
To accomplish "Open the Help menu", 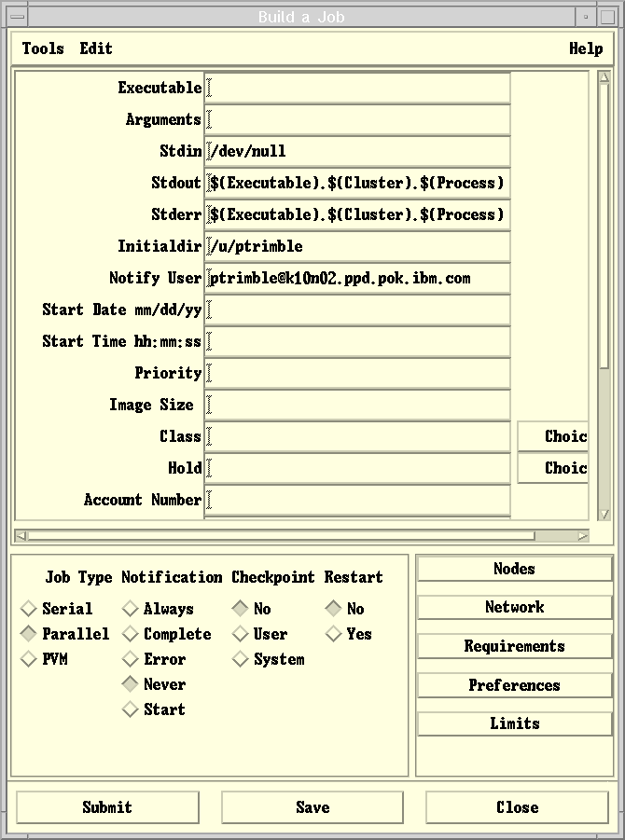I will click(586, 48).
